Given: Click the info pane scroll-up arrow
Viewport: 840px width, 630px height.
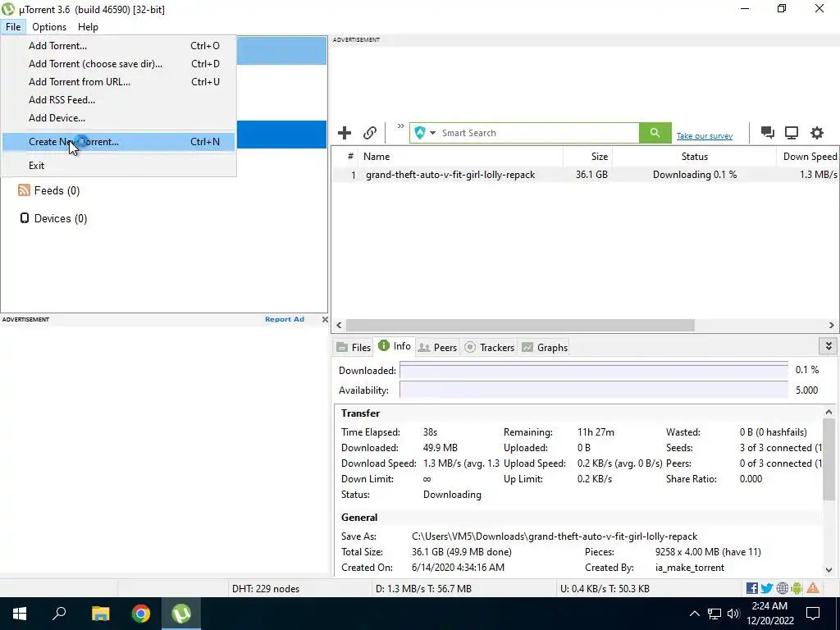Looking at the screenshot, I should tap(829, 412).
